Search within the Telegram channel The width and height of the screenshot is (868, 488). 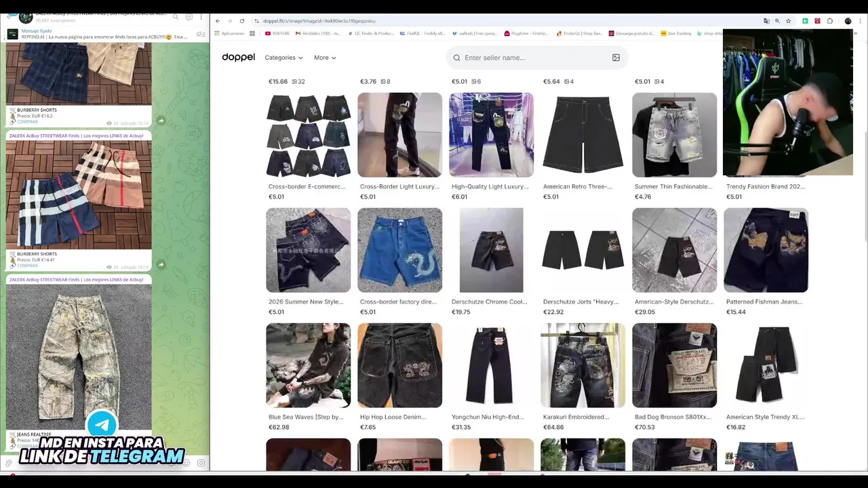click(176, 17)
